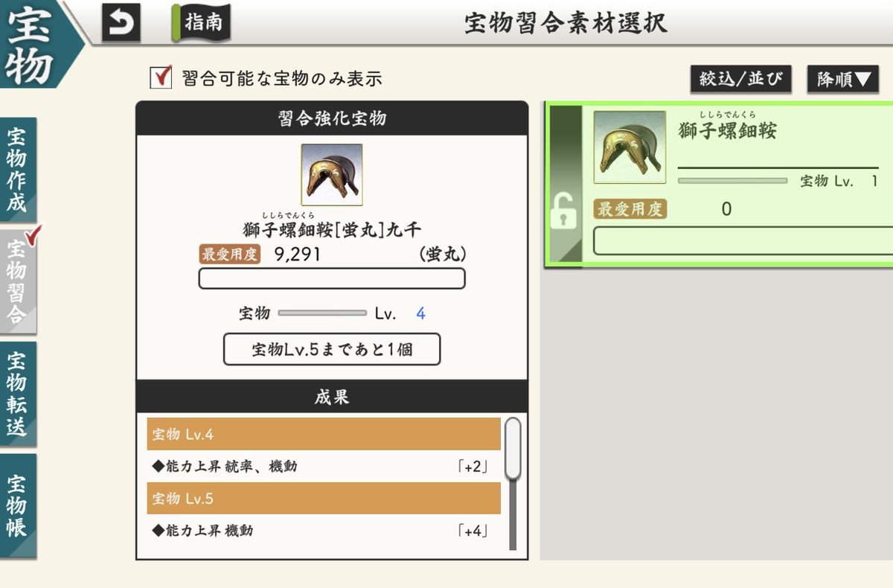Click ◆能力上昇 統率、機動 entry
The height and width of the screenshot is (588, 893).
pyautogui.click(x=225, y=467)
